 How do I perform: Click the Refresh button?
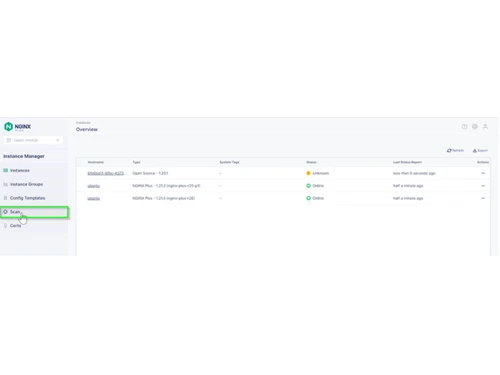pos(455,150)
